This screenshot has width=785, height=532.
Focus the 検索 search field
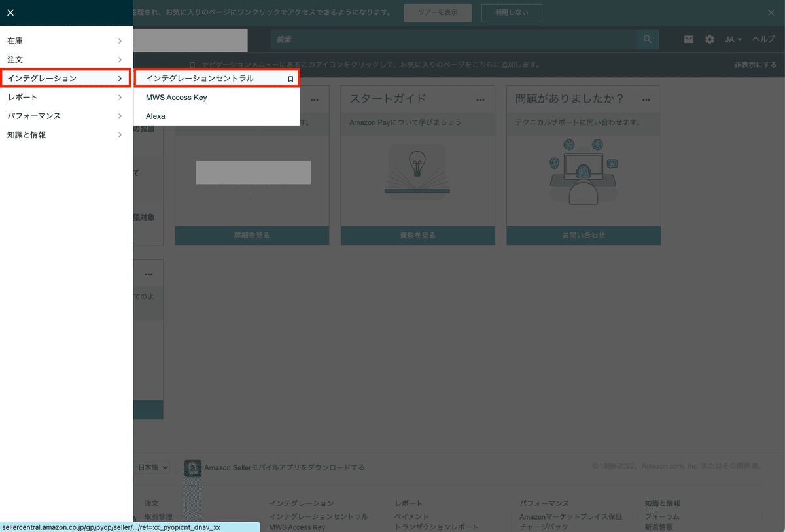tap(454, 39)
